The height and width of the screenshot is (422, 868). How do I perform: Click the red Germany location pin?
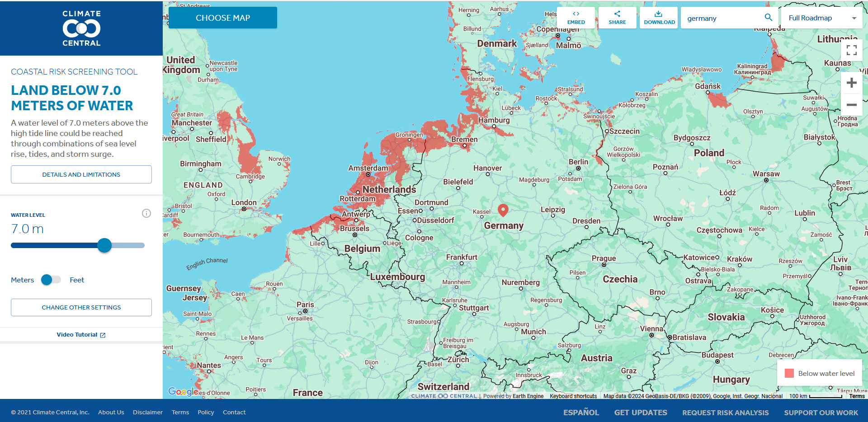[503, 210]
